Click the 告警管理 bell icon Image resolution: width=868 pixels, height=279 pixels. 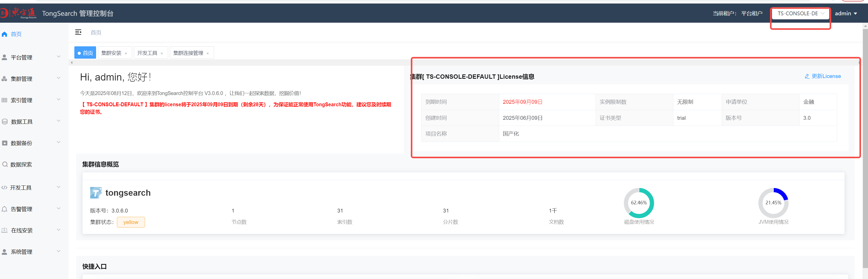point(4,209)
